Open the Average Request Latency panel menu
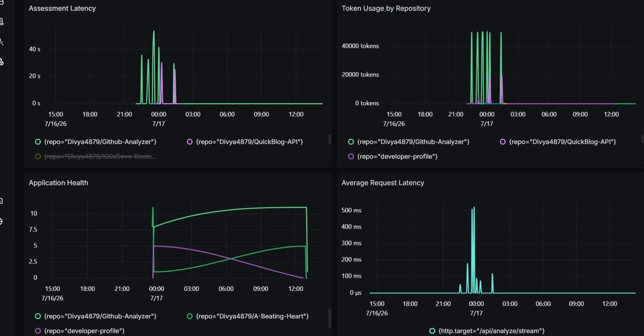Image resolution: width=644 pixels, height=336 pixels. click(383, 183)
